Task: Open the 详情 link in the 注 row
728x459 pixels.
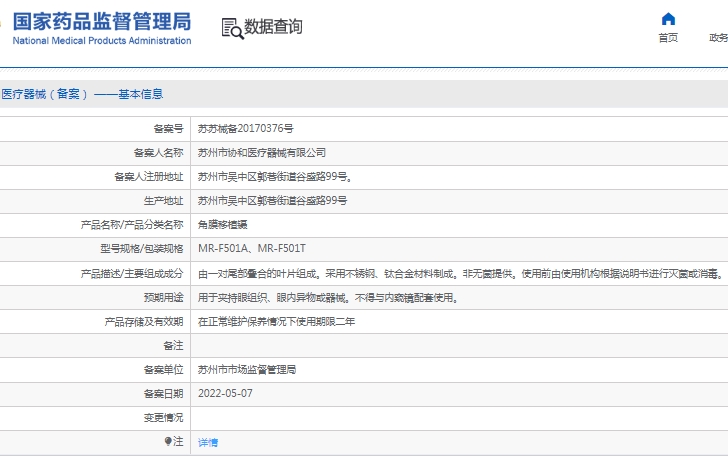Action: [208, 442]
